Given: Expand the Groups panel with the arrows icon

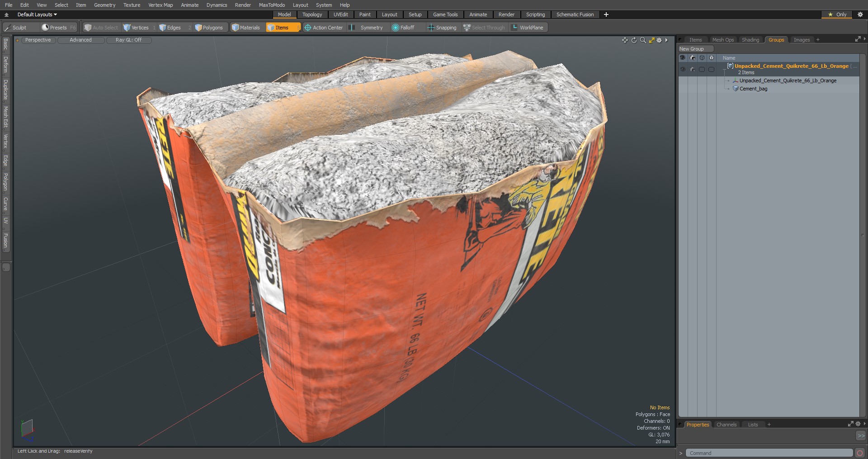Looking at the screenshot, I should tap(858, 39).
